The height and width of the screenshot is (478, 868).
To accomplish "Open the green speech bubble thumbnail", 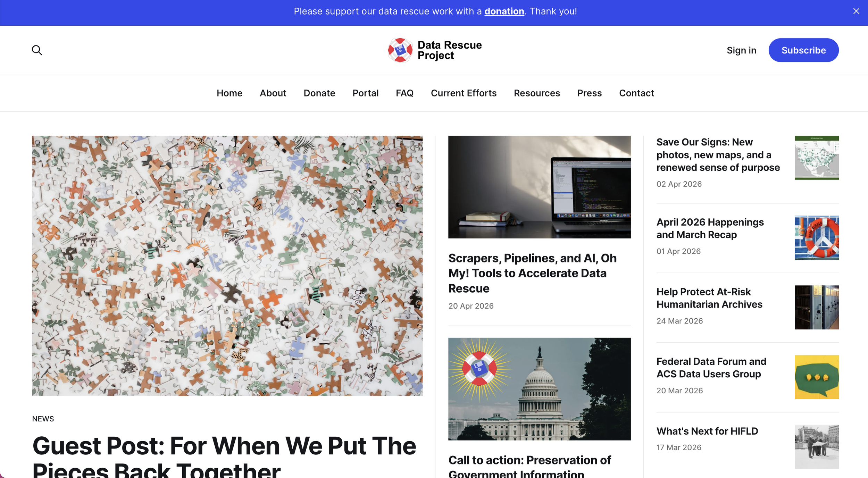I will [x=817, y=377].
